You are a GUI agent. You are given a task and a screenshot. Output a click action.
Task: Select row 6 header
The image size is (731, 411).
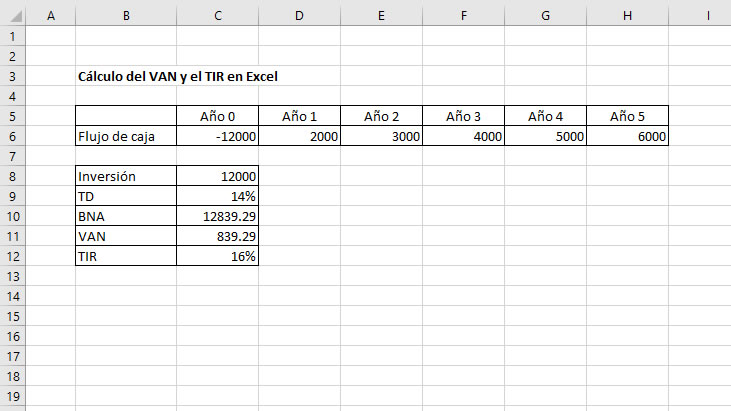(x=12, y=136)
